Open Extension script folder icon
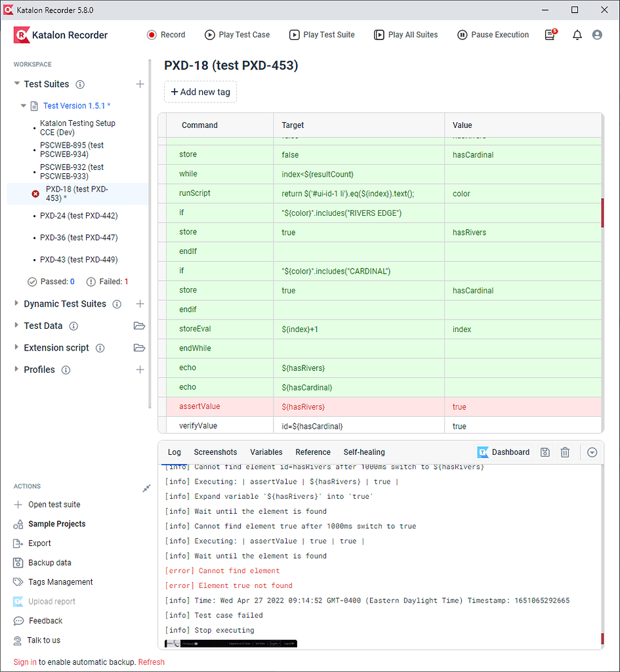The height and width of the screenshot is (672, 620). coord(139,348)
